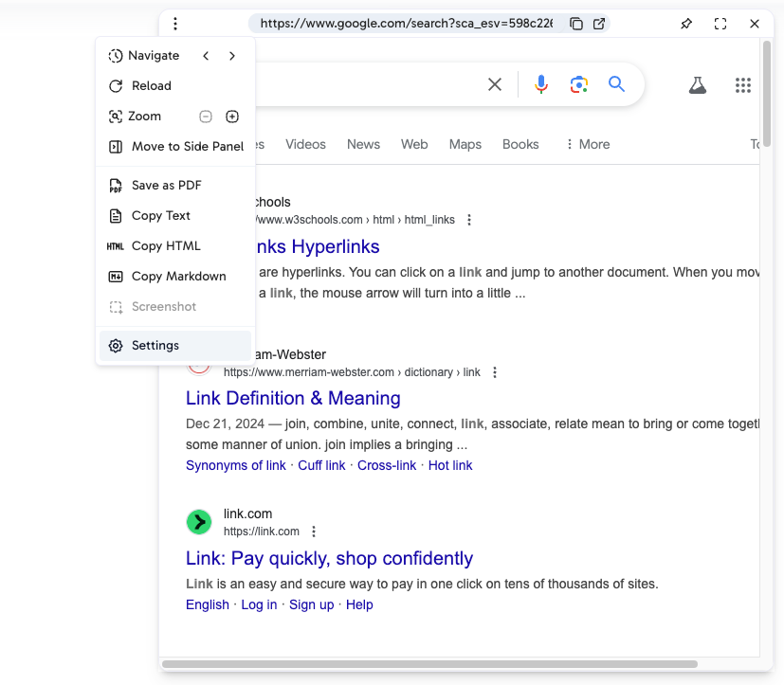Open options for the Merriam-Webster result

click(x=495, y=372)
